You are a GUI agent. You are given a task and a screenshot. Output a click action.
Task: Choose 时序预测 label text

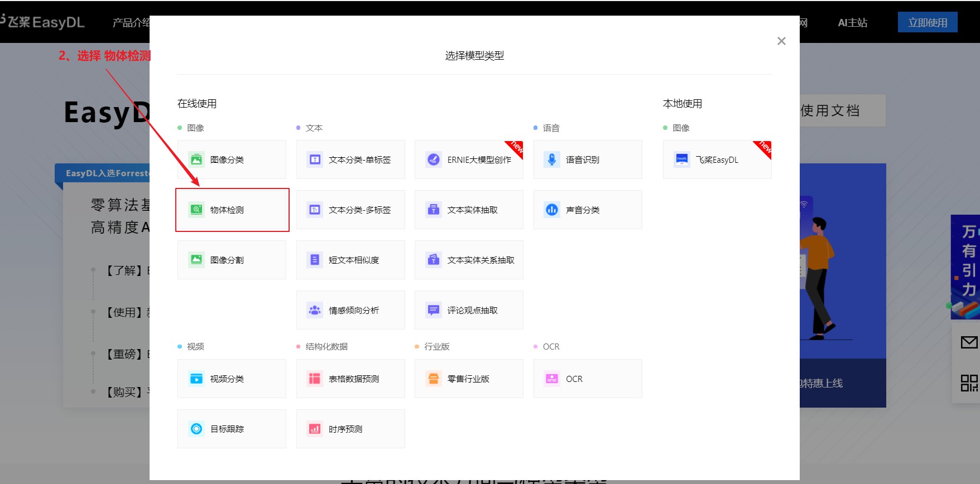[345, 429]
